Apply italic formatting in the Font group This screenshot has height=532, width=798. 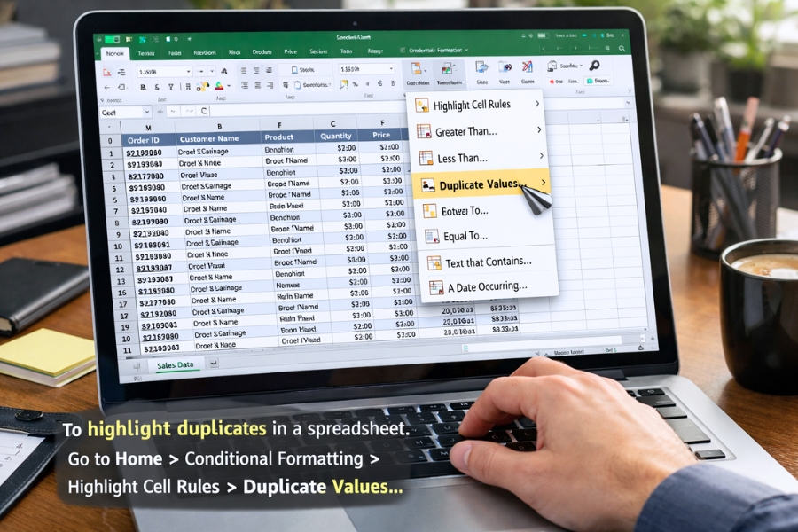tap(156, 86)
